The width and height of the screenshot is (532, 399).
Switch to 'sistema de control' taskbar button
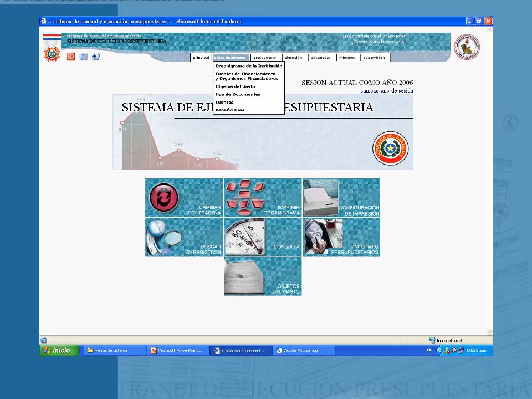241,350
